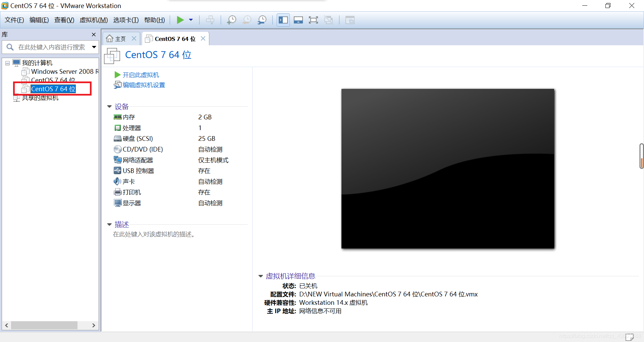
Task: Click the 处理器 processor device icon
Action: coord(117,128)
